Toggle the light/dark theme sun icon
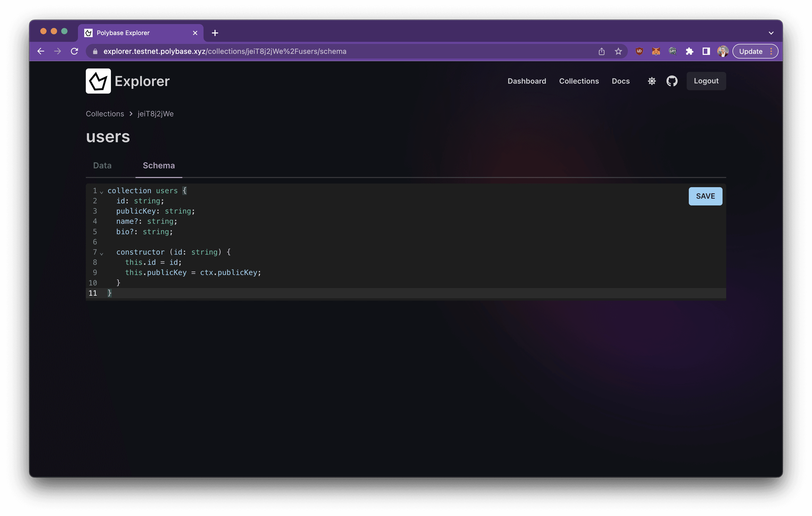The width and height of the screenshot is (812, 516). coord(651,81)
